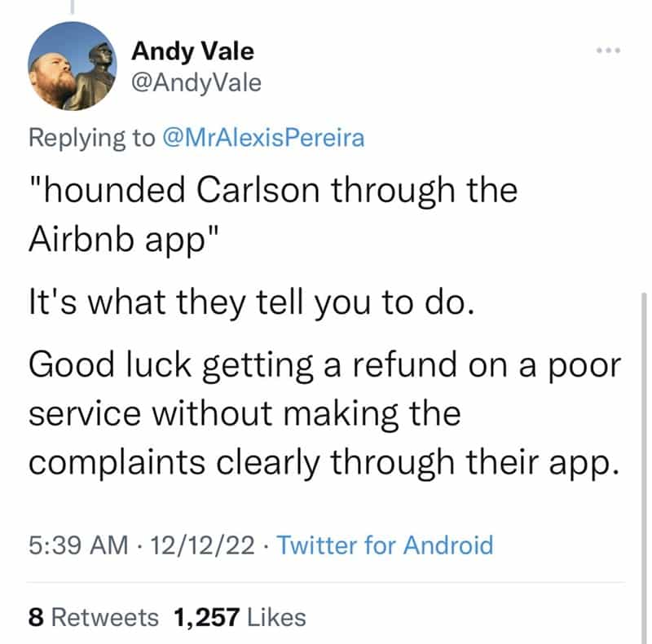The width and height of the screenshot is (652, 644).
Task: Open the Andy Vale display name
Action: coord(192,51)
